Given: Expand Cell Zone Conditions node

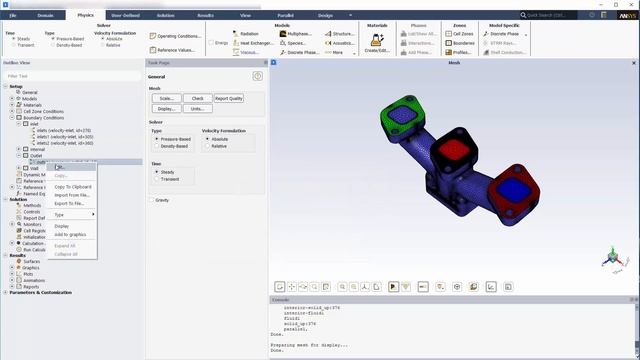Looking at the screenshot, I should click(x=12, y=111).
